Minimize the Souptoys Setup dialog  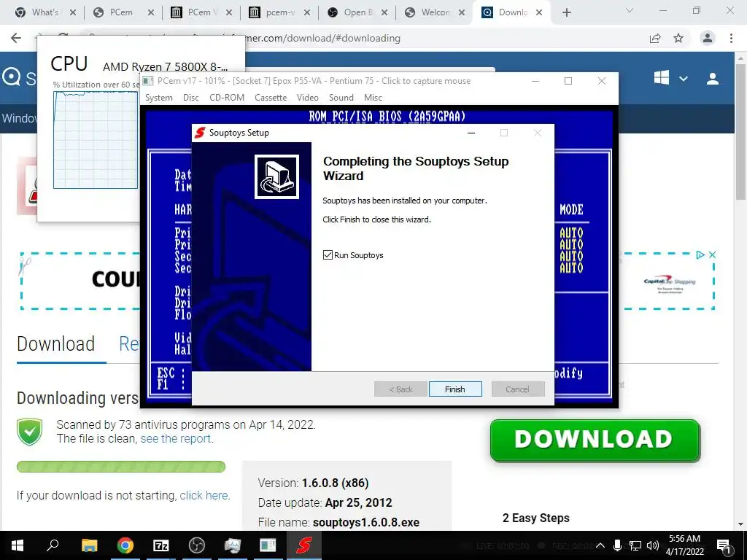tap(471, 133)
